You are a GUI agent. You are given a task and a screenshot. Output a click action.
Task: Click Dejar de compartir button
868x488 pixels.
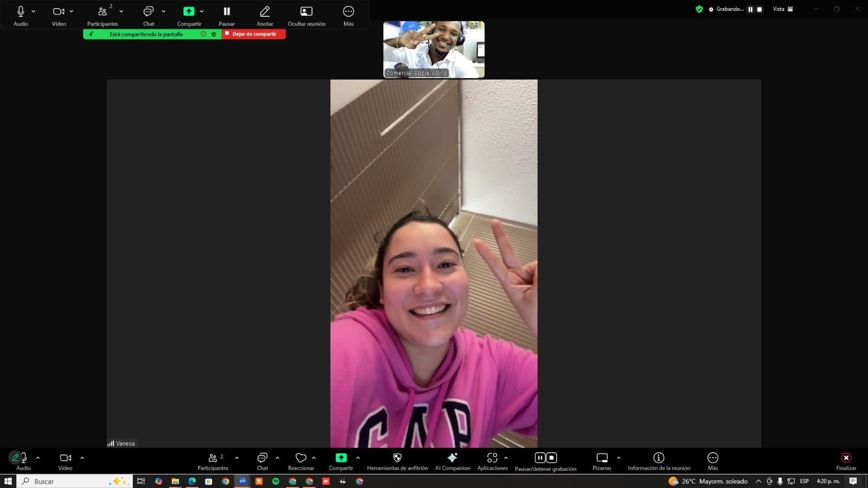click(254, 34)
